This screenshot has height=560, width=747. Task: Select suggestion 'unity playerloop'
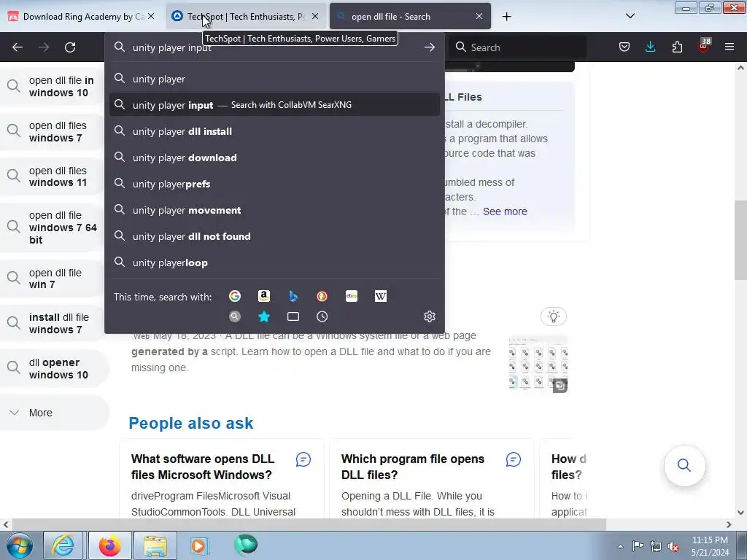pos(274,262)
